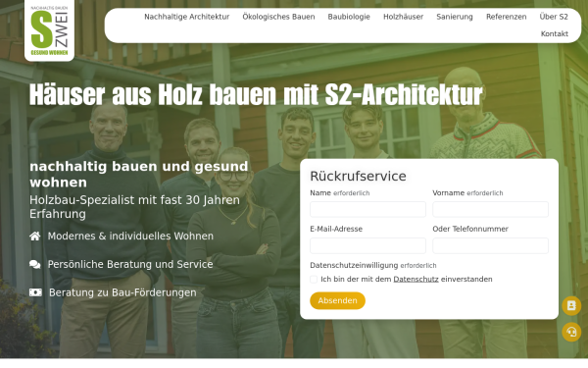Check the Datenschutz consent checkbox
Image resolution: width=588 pixels, height=368 pixels.
coord(314,280)
